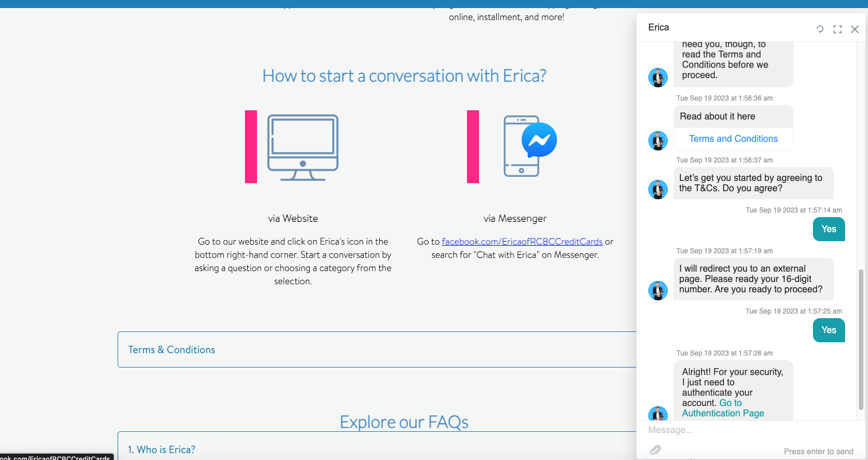Click Erica's avatar beside the Terms and Conditions message
Image resolution: width=868 pixels, height=460 pixels.
click(x=658, y=140)
